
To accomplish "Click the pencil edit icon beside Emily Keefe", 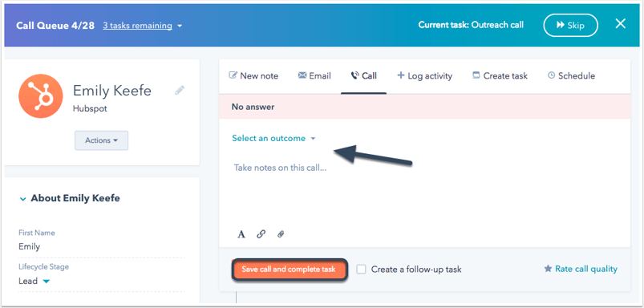I will pyautogui.click(x=180, y=91).
